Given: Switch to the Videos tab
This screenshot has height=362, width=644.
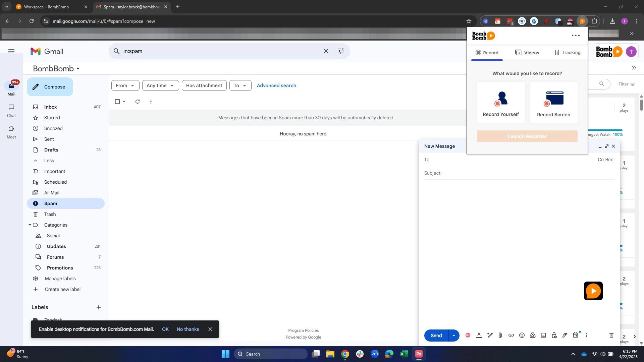Looking at the screenshot, I should click(x=527, y=53).
